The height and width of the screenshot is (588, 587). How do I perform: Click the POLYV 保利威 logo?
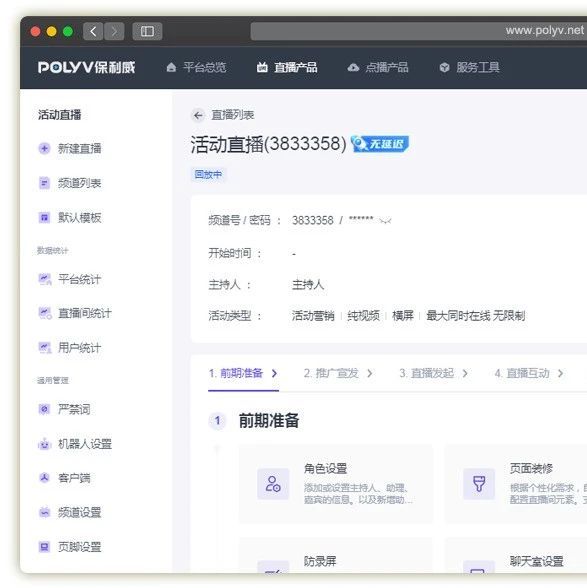pyautogui.click(x=86, y=68)
